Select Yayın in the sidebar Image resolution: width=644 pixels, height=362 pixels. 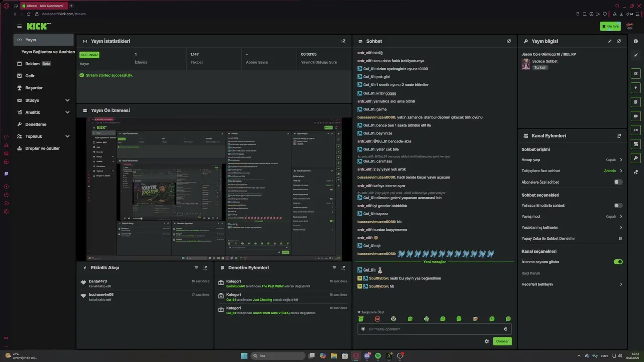point(43,40)
